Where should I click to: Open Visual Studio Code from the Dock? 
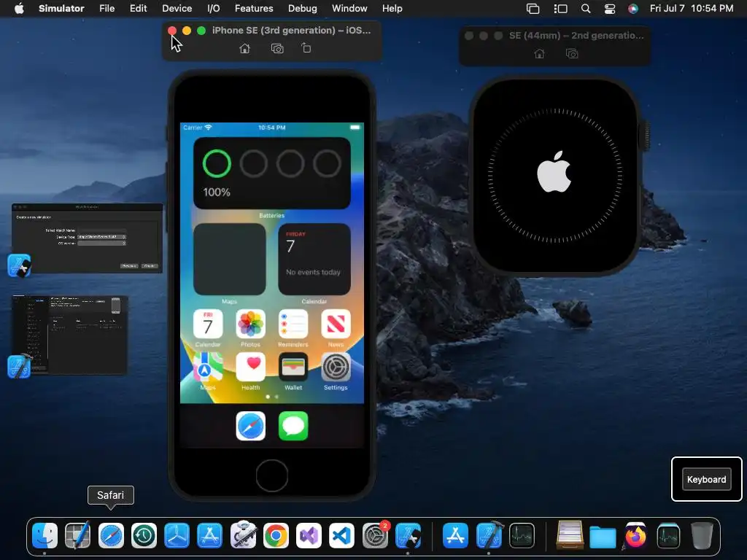tap(341, 536)
